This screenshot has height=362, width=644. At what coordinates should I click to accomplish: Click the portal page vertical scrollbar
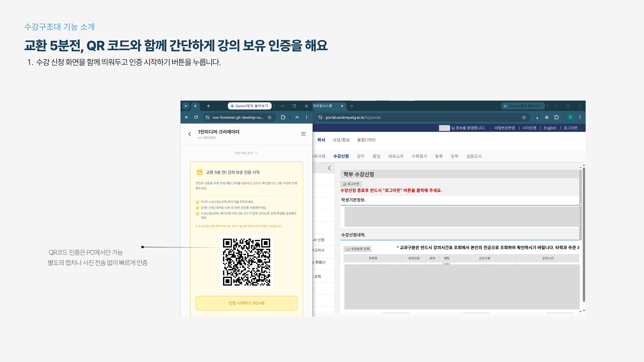(x=584, y=234)
